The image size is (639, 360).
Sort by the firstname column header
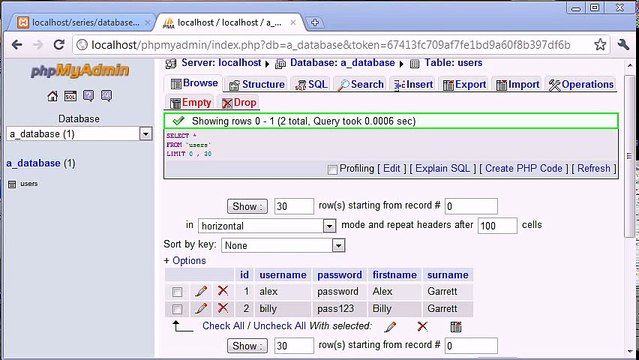(394, 275)
